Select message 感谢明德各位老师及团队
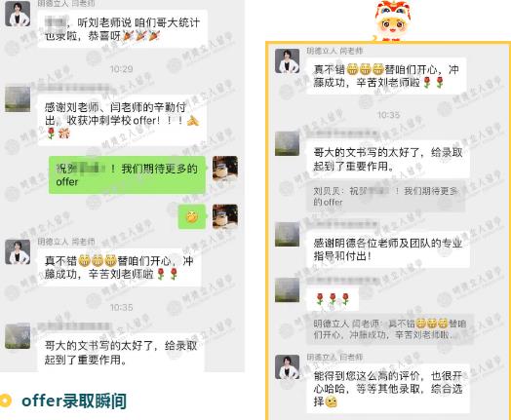This screenshot has height=420, width=511. (x=388, y=249)
